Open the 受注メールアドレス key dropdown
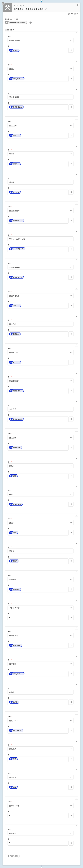The width and height of the screenshot is (83, 868). pyautogui.click(x=41, y=239)
